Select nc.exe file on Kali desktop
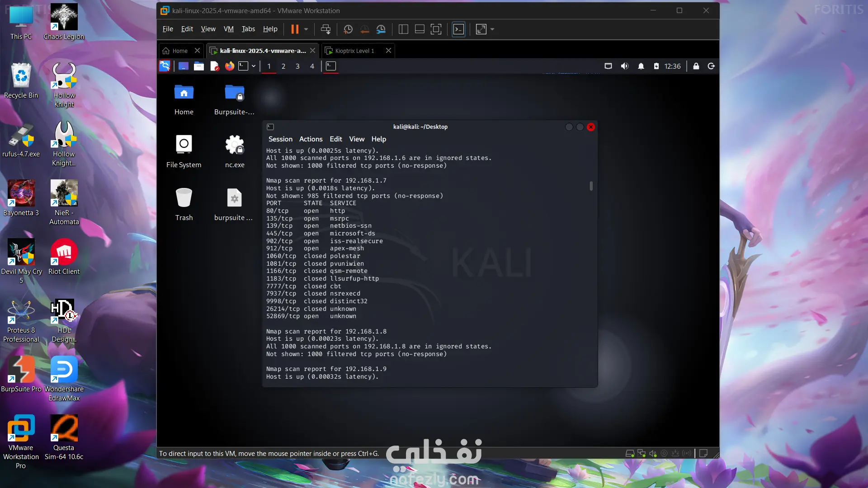868x488 pixels. coord(235,152)
